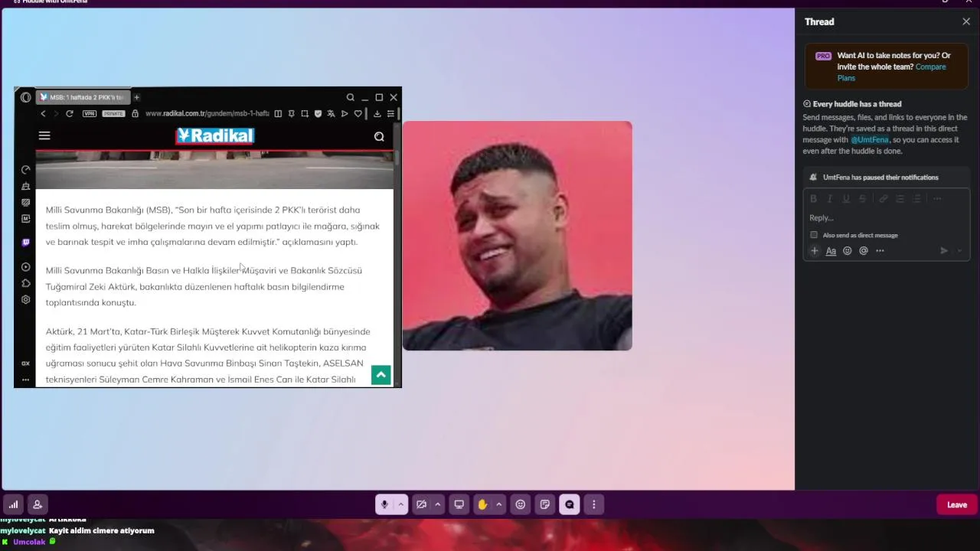Expand microphone options chevron
This screenshot has height=551, width=980.
coord(400,504)
